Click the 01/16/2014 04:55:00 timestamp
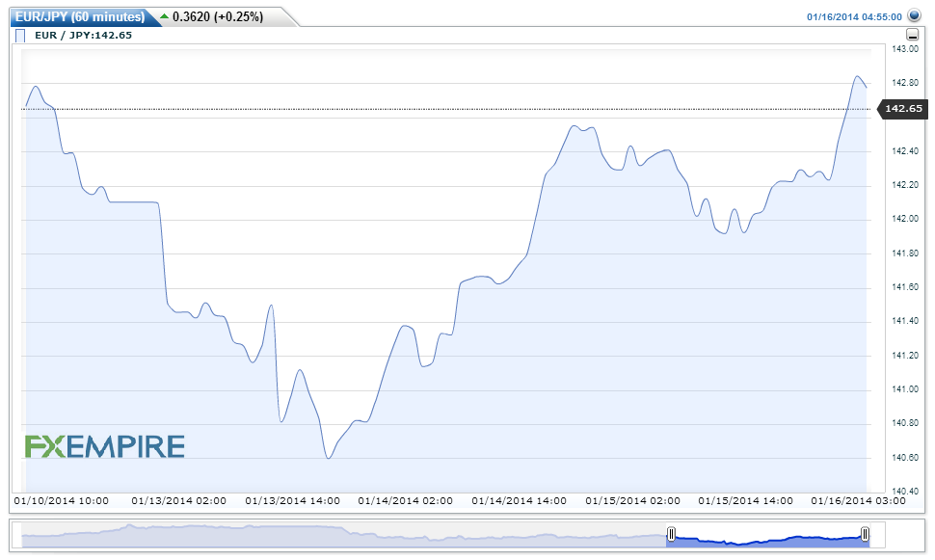This screenshot has width=935, height=560. (854, 16)
